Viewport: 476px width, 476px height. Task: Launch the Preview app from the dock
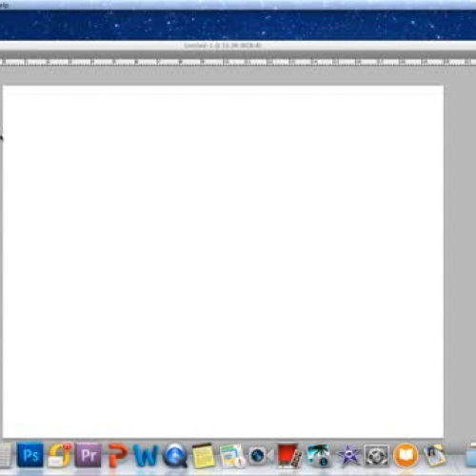(x=232, y=456)
